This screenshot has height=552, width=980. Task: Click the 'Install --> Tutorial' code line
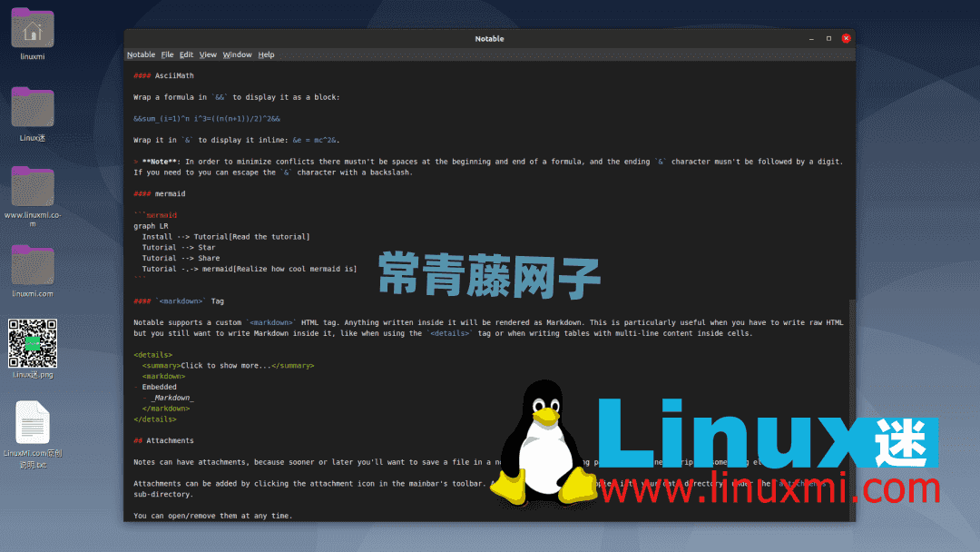(x=226, y=237)
